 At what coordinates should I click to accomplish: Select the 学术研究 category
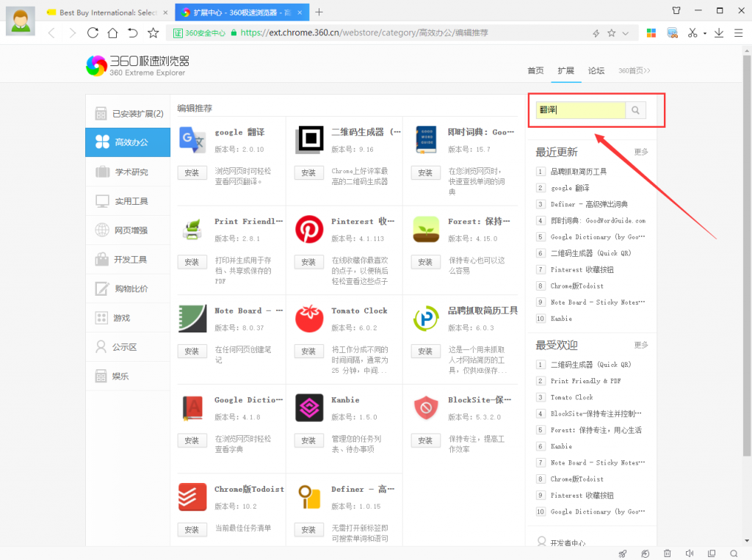pyautogui.click(x=128, y=172)
